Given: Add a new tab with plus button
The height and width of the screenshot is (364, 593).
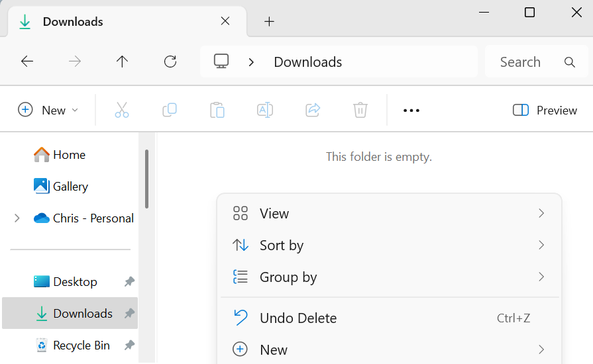Looking at the screenshot, I should [x=269, y=21].
